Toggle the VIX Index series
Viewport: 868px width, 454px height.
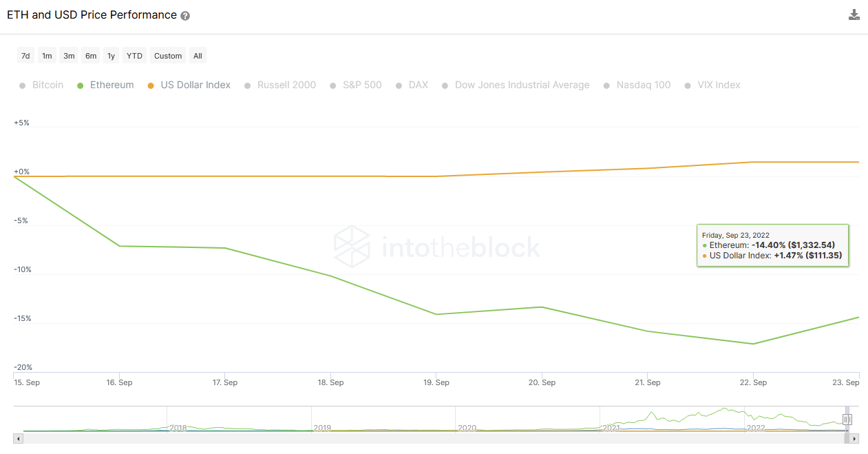pos(713,85)
